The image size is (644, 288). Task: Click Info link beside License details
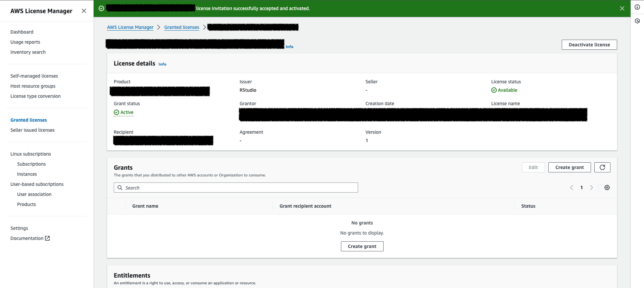[162, 64]
